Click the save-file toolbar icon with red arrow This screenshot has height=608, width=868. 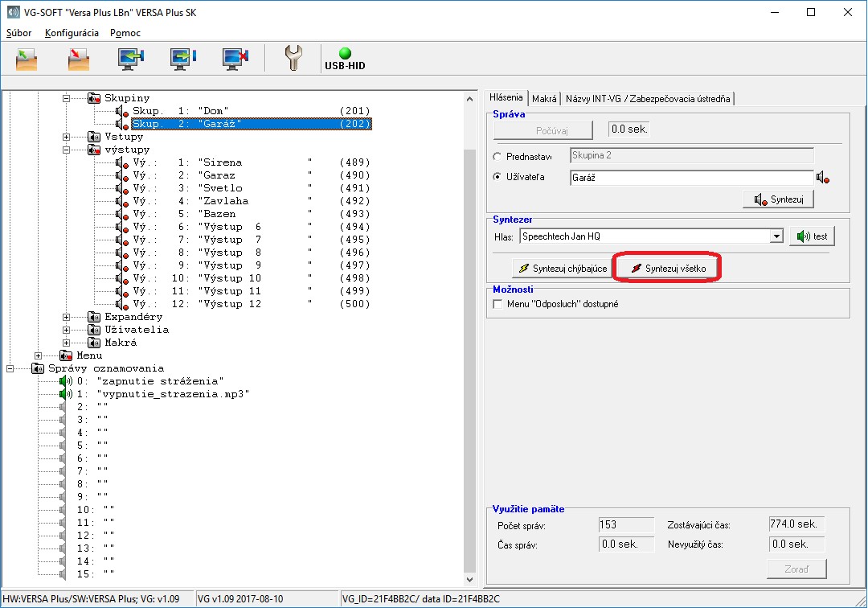[x=78, y=59]
